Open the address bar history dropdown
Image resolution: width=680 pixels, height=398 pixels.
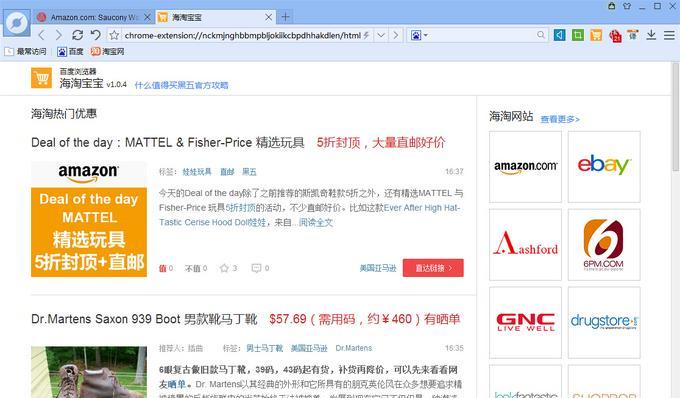click(x=381, y=35)
